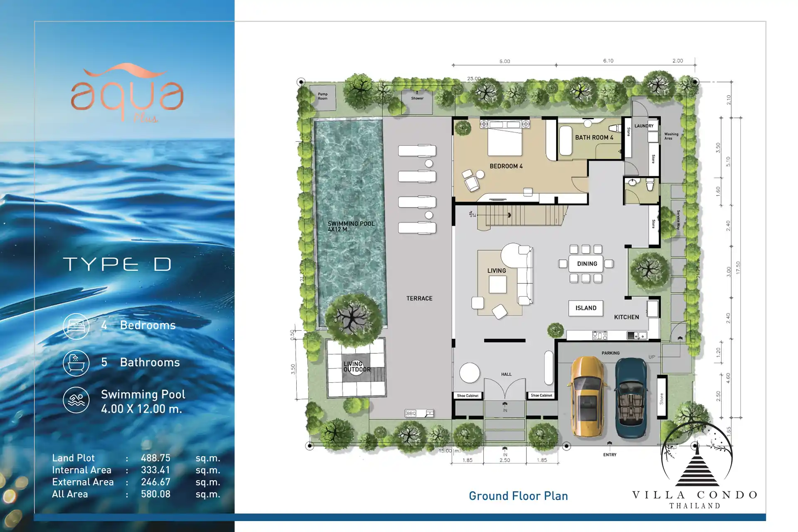Click the BATH ROOM 4 label
This screenshot has height=532, width=798.
tap(594, 138)
